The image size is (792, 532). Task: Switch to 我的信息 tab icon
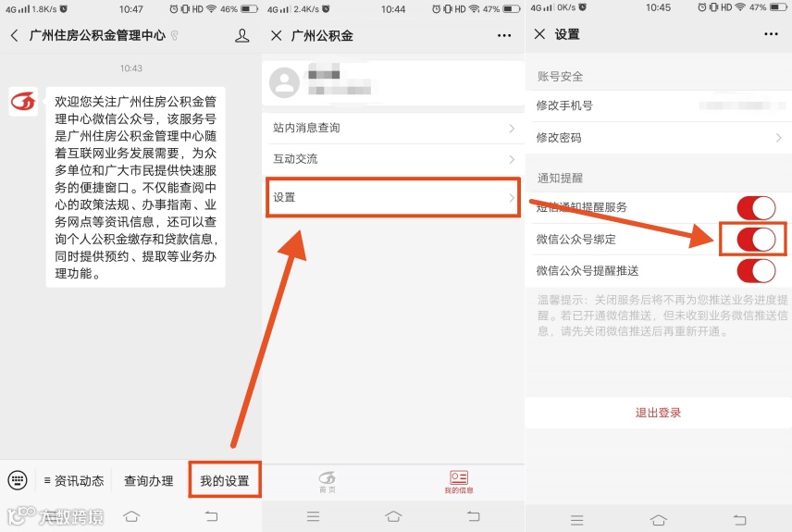(459, 481)
